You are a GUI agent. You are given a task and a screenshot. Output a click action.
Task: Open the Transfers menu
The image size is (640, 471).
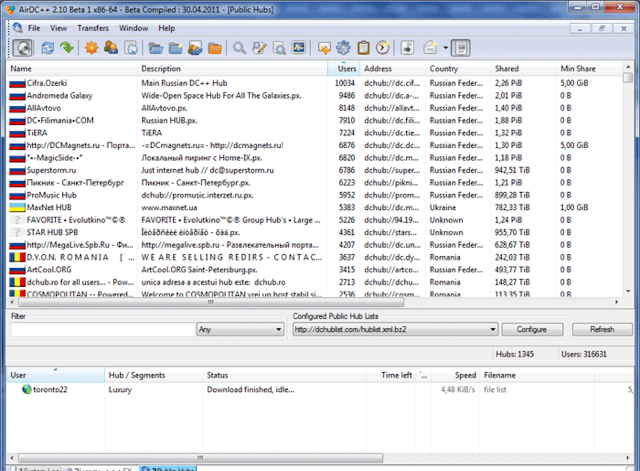tap(93, 28)
